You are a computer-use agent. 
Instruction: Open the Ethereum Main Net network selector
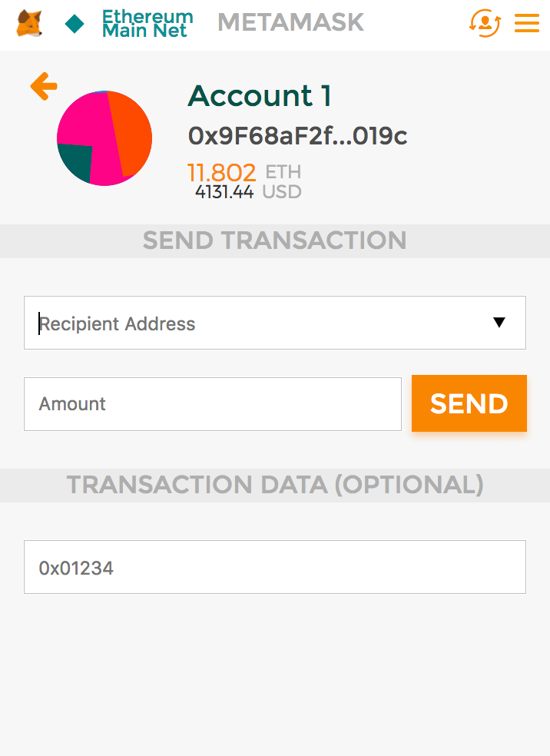pos(147,24)
